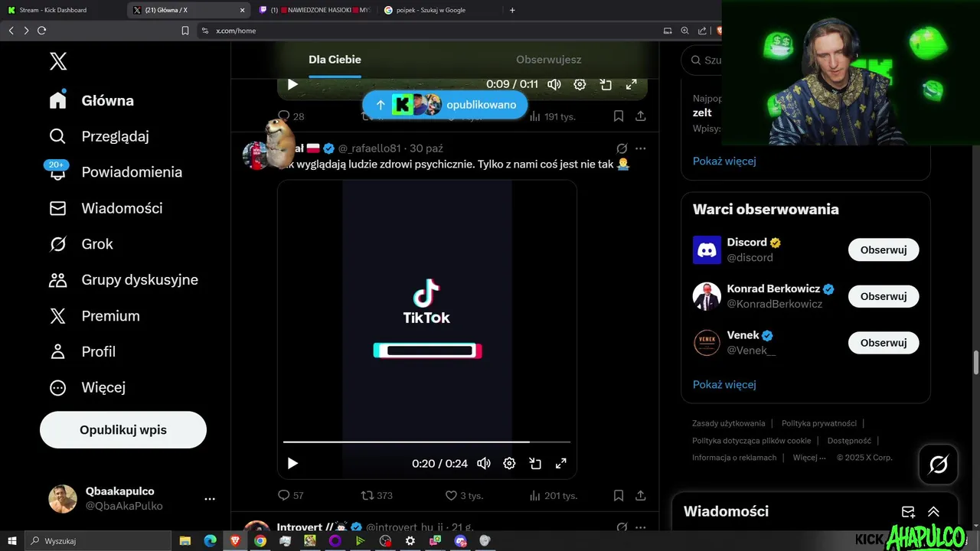This screenshot has height=551, width=980.
Task: Open account menu dots for Qbaakapulco
Action: click(x=210, y=499)
